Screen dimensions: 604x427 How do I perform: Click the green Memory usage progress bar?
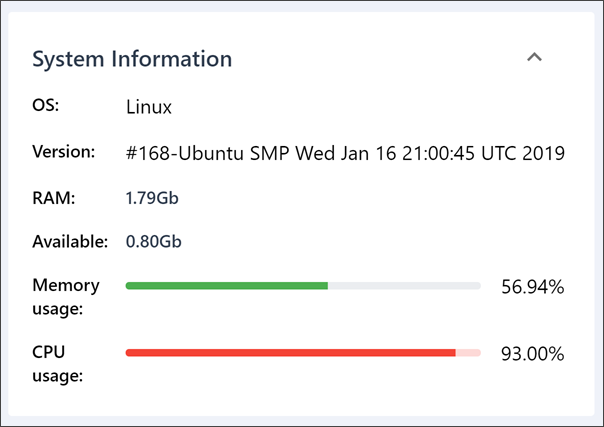[227, 286]
